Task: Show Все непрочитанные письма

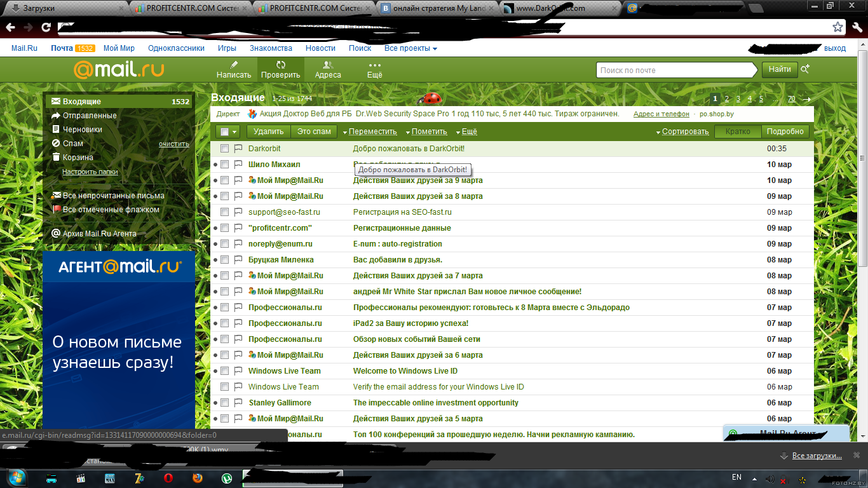Action: tap(113, 196)
